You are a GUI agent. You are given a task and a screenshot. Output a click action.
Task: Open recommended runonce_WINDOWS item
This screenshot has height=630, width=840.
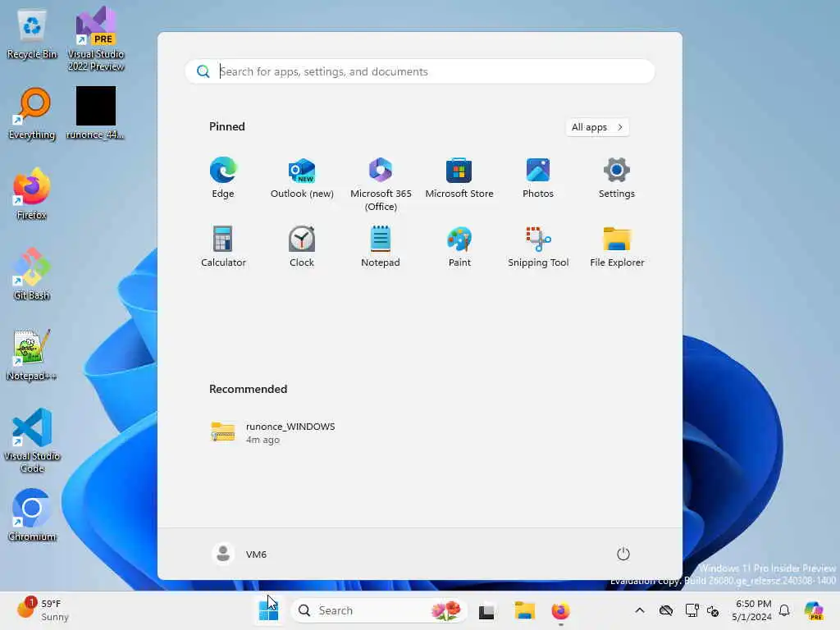pyautogui.click(x=273, y=432)
